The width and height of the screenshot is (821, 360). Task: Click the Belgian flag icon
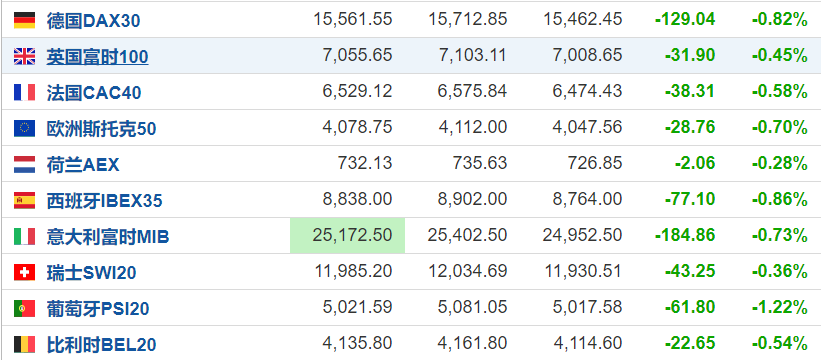[x=24, y=344]
